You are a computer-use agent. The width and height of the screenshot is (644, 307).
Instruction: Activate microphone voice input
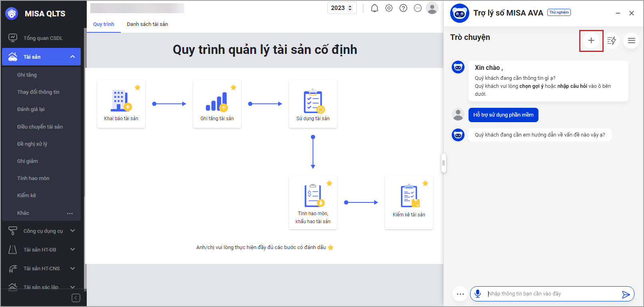click(478, 294)
